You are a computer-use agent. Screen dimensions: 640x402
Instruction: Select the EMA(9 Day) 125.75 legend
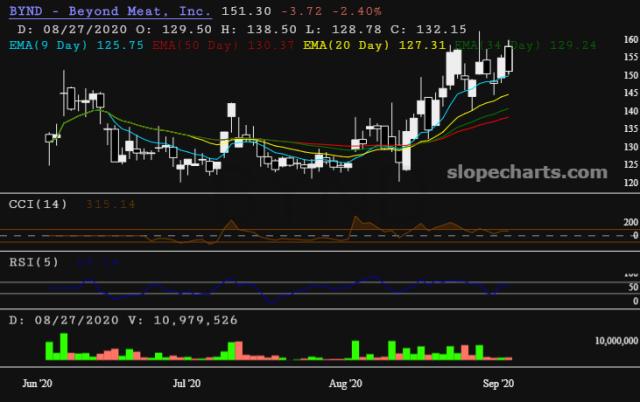pos(76,45)
